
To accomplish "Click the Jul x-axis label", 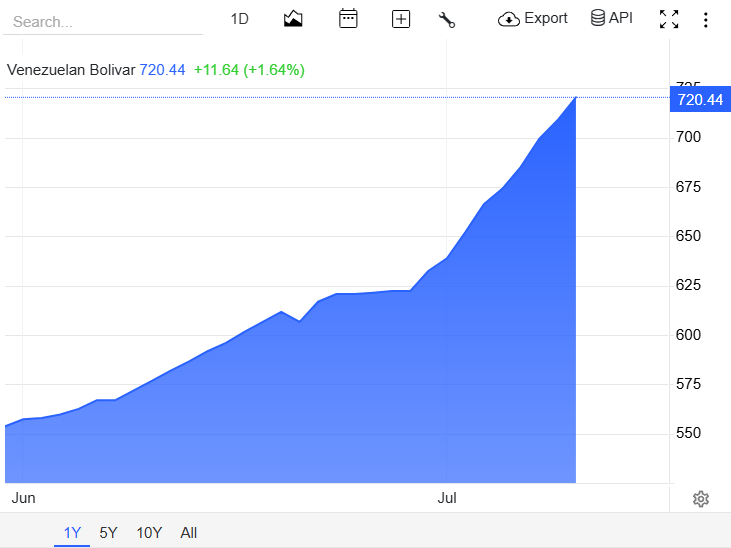I will point(447,498).
